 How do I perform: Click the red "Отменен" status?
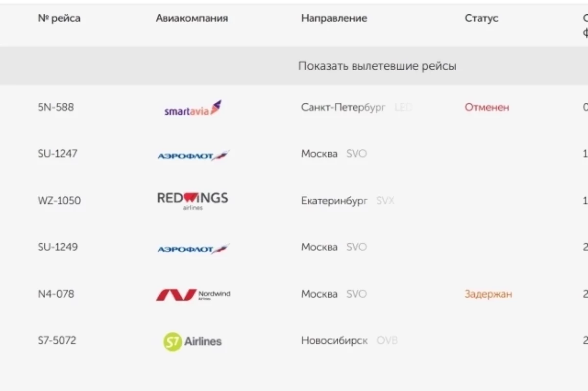tap(487, 107)
